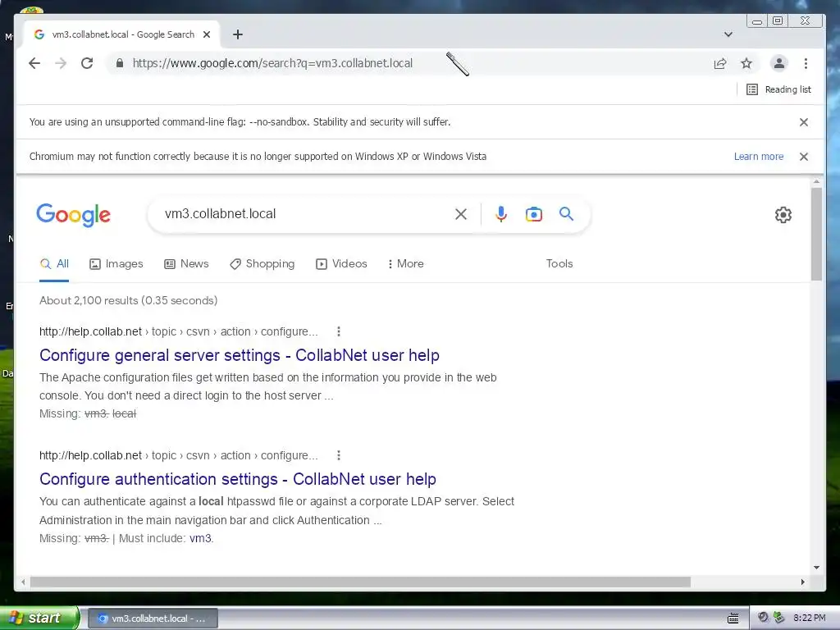840x630 pixels.
Task: Open the Learn more link
Action: [x=759, y=157]
